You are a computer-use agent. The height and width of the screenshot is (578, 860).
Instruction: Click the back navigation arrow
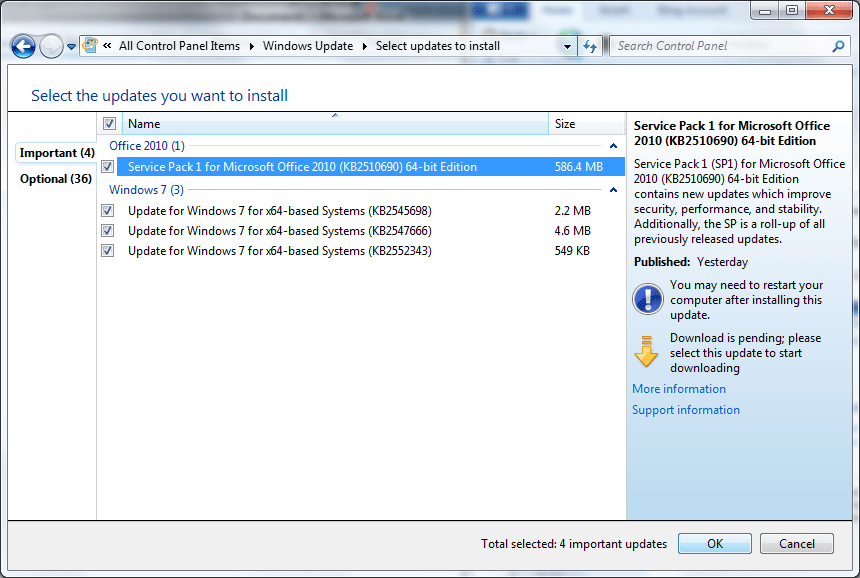tap(22, 46)
